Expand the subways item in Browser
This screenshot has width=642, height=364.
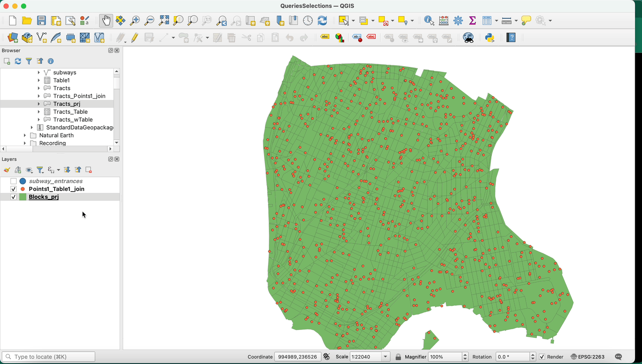(39, 73)
